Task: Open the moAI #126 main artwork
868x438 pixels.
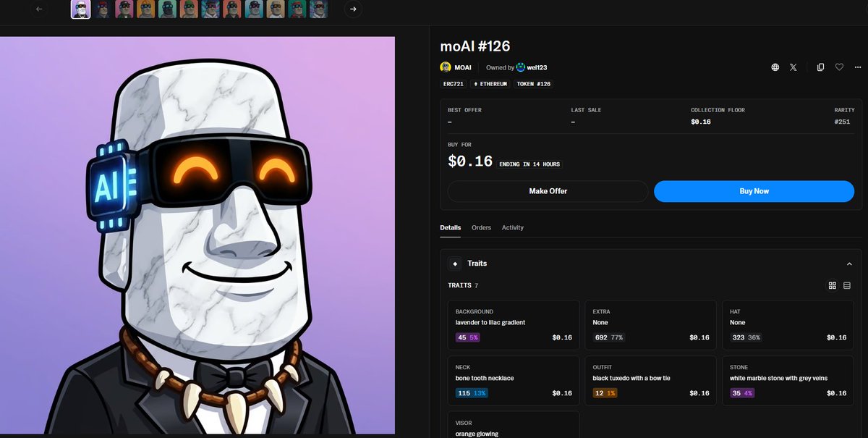Action: coord(197,235)
